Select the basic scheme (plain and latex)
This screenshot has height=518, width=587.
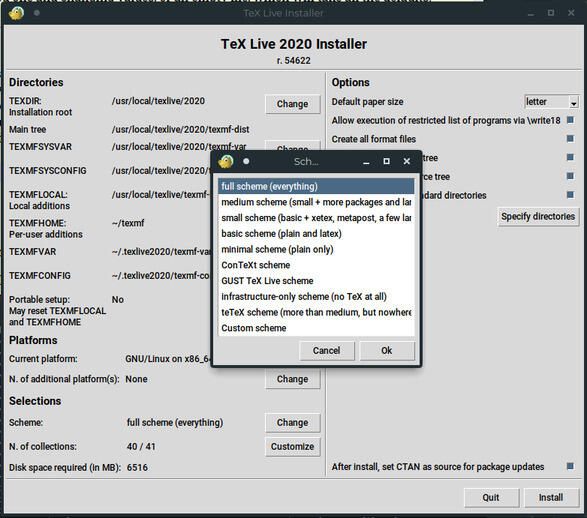click(x=316, y=234)
